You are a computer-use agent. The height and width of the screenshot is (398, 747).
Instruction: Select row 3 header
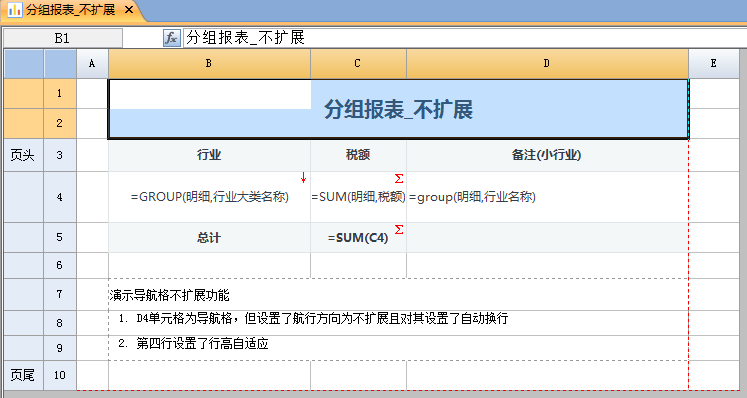(x=60, y=155)
